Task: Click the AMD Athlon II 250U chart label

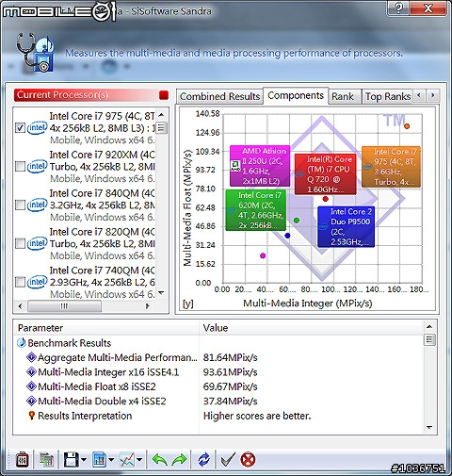Action: click(260, 166)
